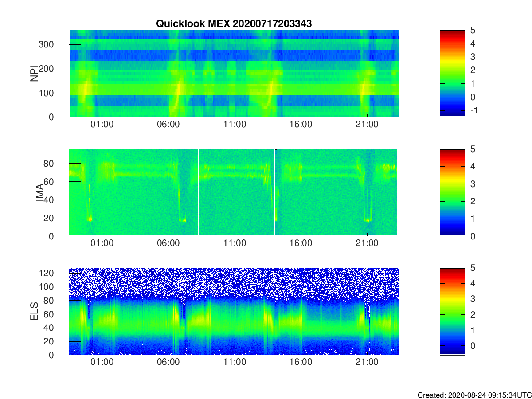Click the 16:00 tick under the ELS plot
The height and width of the screenshot is (399, 532).
pyautogui.click(x=301, y=362)
